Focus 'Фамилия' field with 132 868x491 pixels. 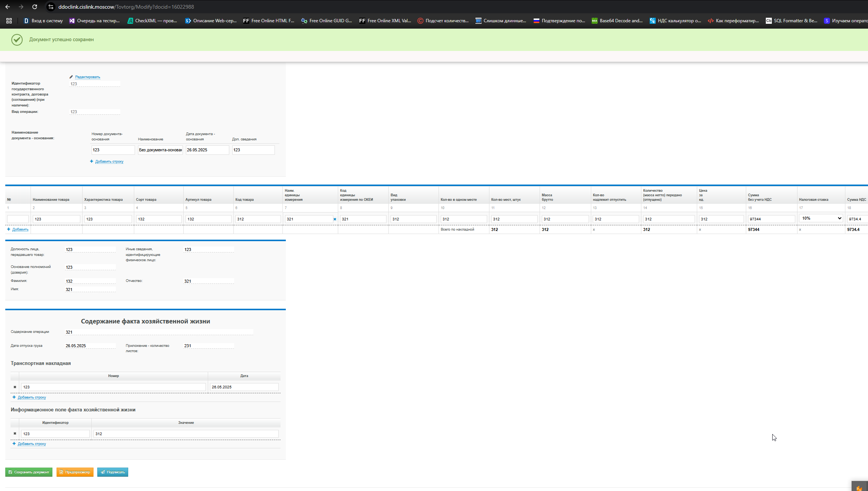[x=90, y=281]
